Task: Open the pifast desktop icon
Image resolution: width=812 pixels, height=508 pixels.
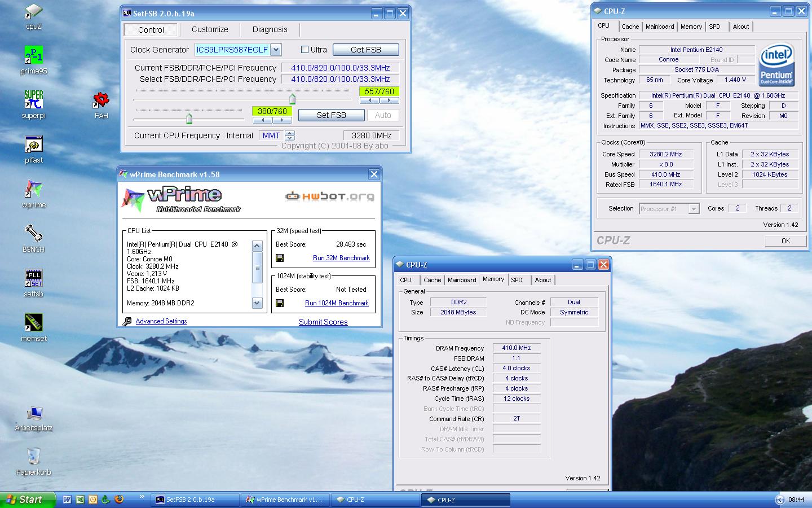Action: 34,150
